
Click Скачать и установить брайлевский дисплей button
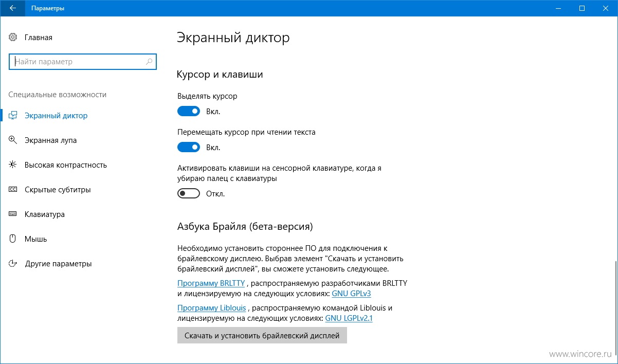262,336
